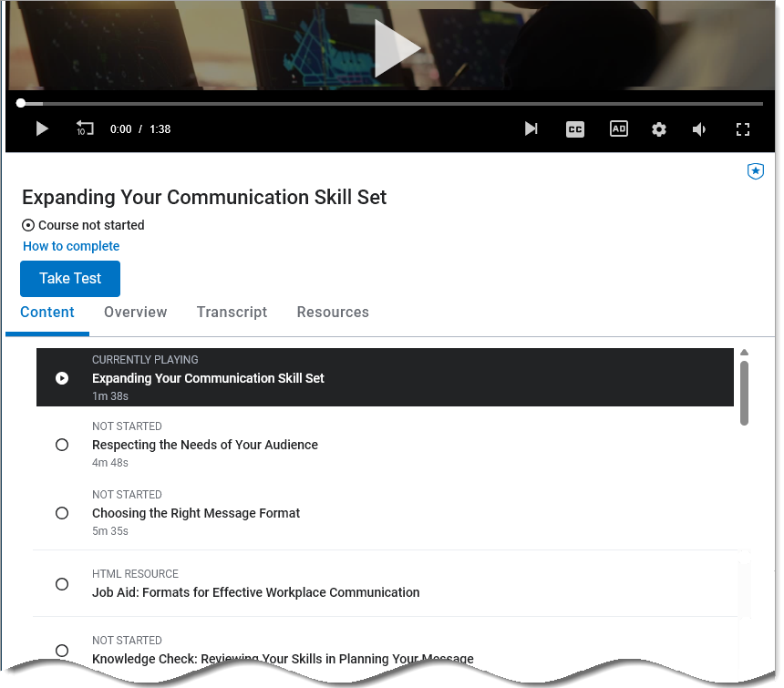
Task: View the Resources tab
Action: pos(333,312)
